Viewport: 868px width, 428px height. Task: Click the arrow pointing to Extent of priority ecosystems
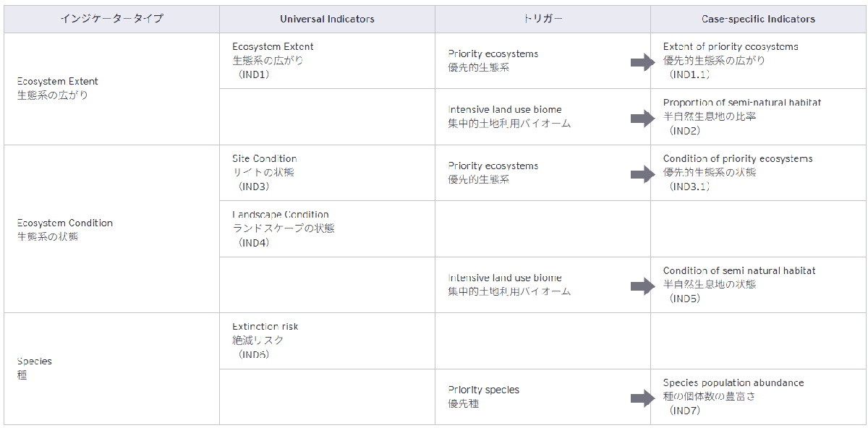(x=642, y=63)
